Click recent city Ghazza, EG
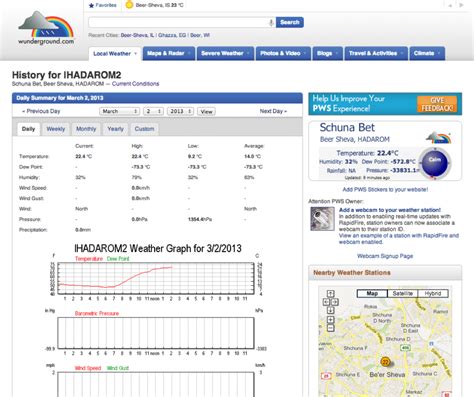 [172, 35]
